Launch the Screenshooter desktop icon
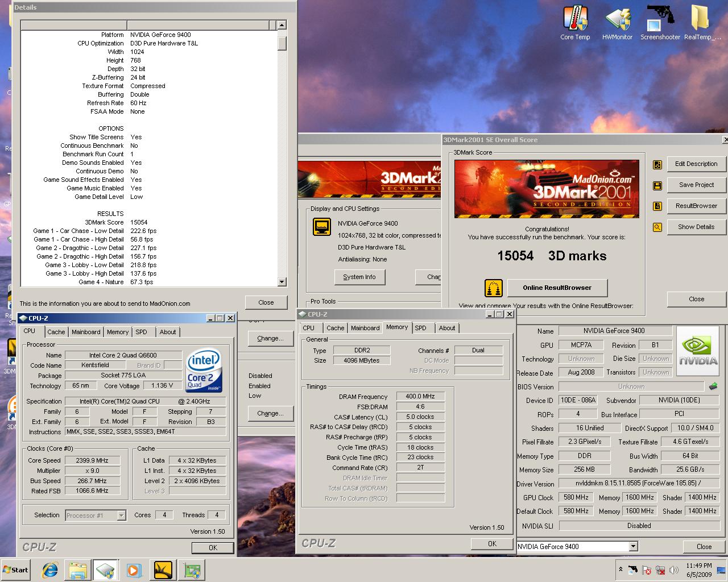This screenshot has height=582, width=728. click(x=660, y=23)
